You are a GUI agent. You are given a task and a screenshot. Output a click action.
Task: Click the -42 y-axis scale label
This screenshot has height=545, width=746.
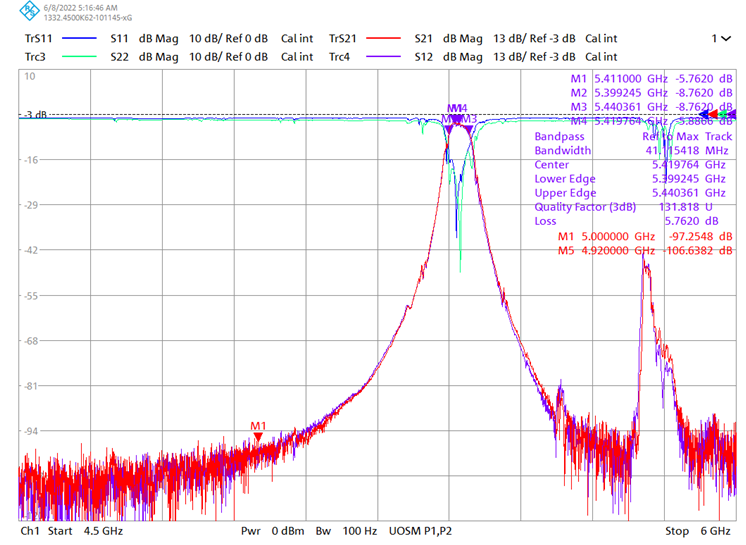click(x=31, y=250)
